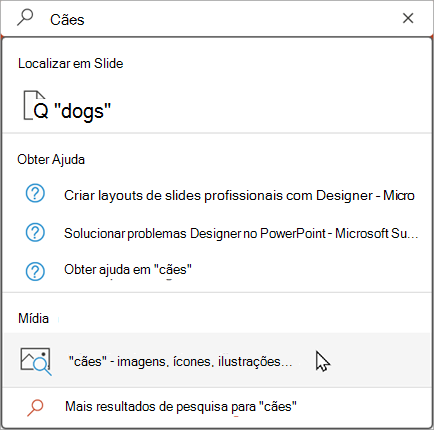Click the "Obter Ajuda" section heading
Screen dimensions: 435x430
click(51, 159)
